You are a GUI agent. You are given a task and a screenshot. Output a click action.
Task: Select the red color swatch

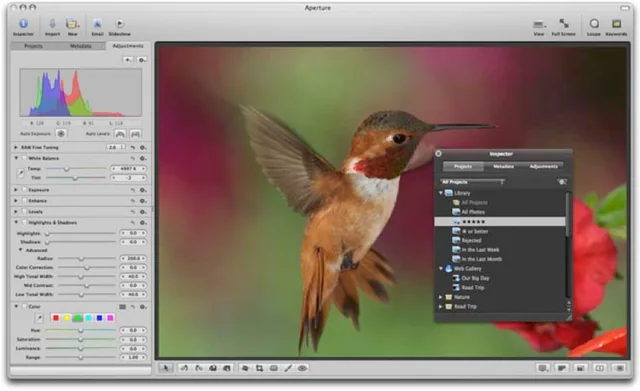coord(56,318)
